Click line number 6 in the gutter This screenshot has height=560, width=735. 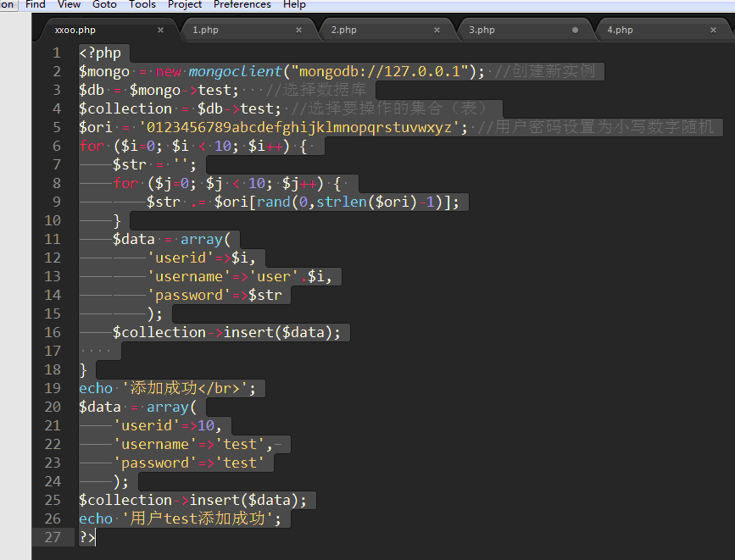point(56,146)
